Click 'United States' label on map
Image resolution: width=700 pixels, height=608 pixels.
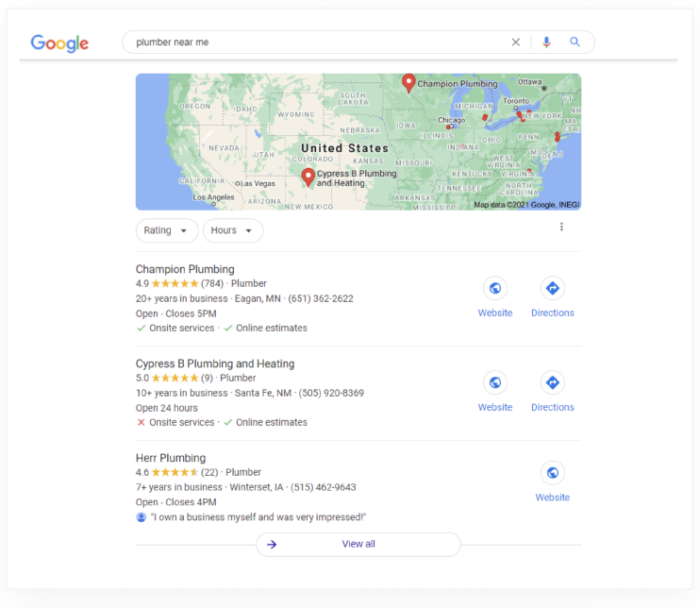point(344,148)
